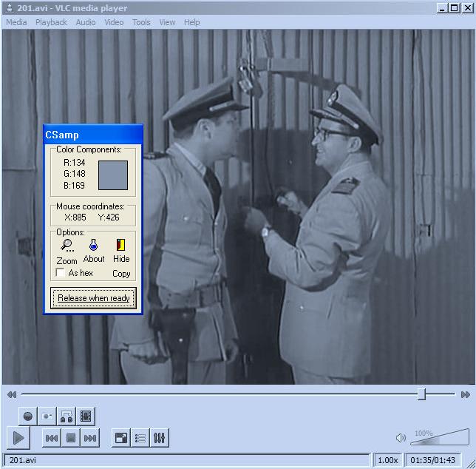Click the X:885 mouse coordinate
Screen dimensions: 476x469
(x=75, y=217)
